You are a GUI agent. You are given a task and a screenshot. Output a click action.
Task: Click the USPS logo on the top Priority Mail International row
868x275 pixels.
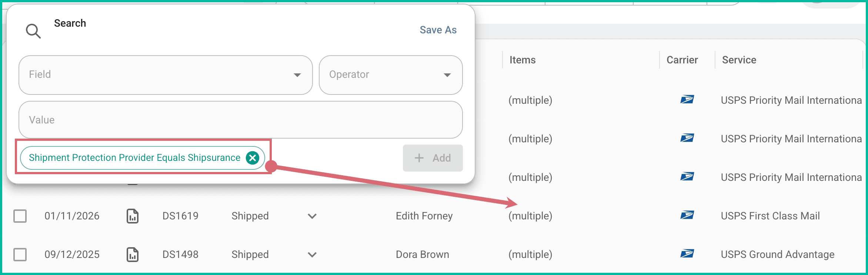coord(688,99)
